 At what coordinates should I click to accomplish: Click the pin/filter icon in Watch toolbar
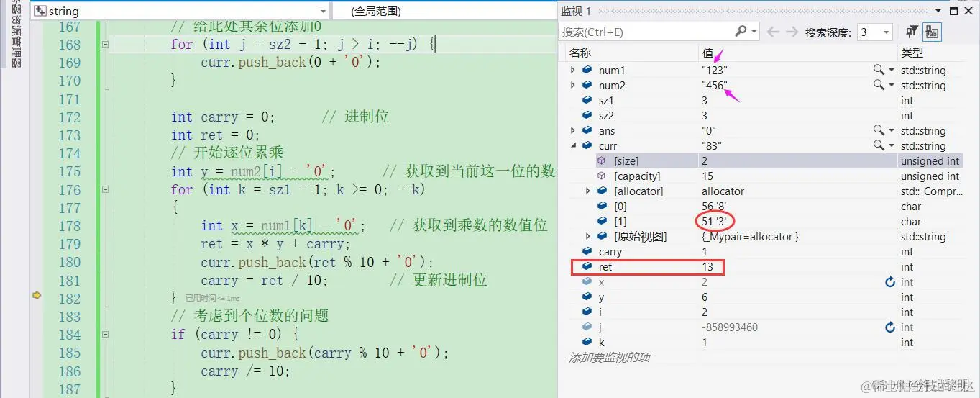[912, 32]
